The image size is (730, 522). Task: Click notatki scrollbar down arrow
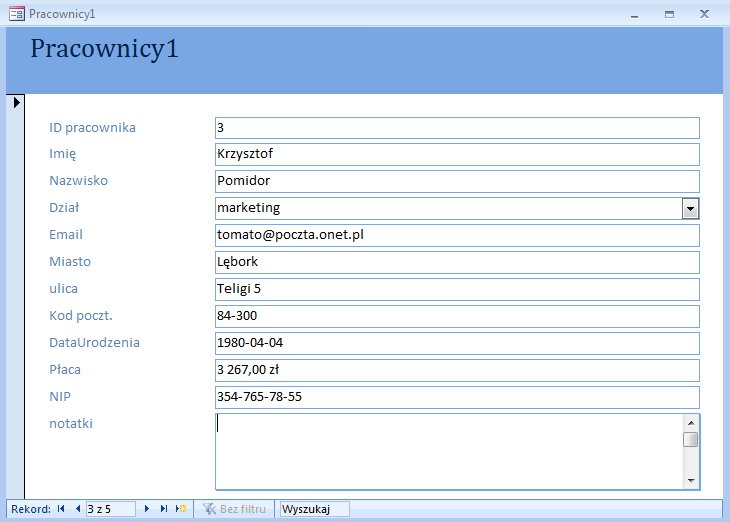tap(691, 480)
